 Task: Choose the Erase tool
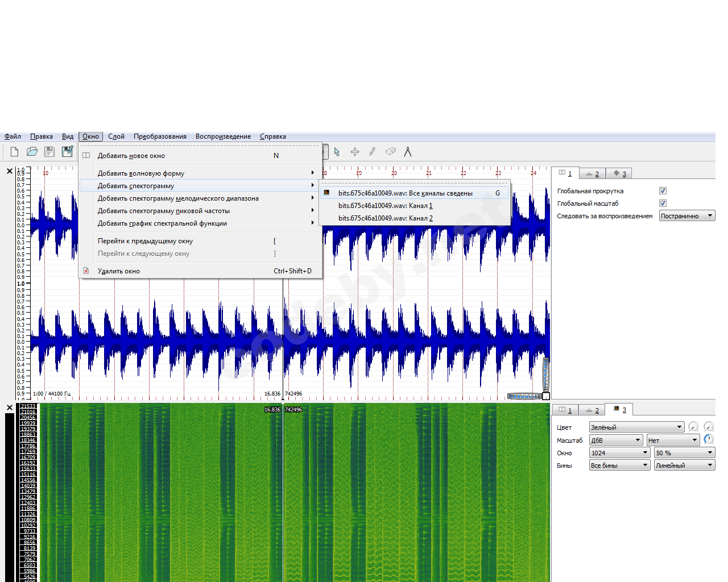point(390,152)
